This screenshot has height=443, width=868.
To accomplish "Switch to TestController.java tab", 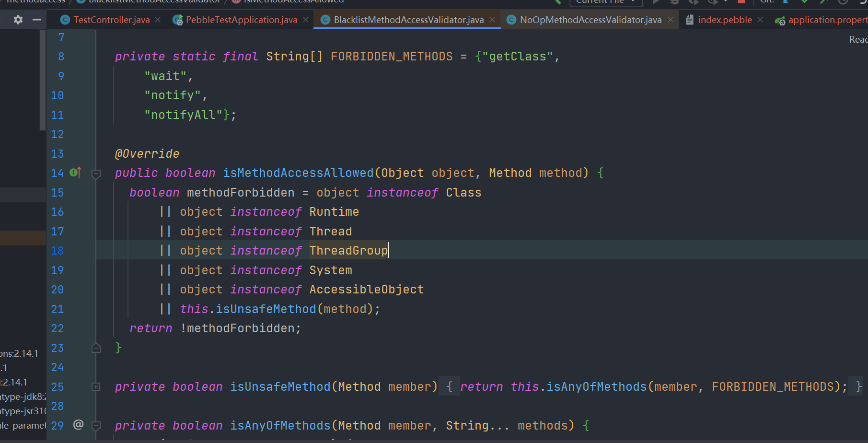I will point(111,20).
